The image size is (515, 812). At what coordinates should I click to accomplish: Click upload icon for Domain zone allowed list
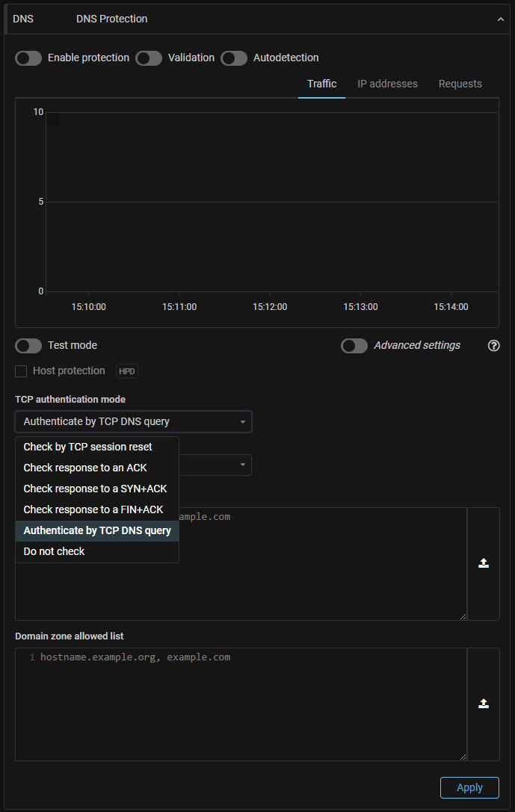click(x=484, y=704)
